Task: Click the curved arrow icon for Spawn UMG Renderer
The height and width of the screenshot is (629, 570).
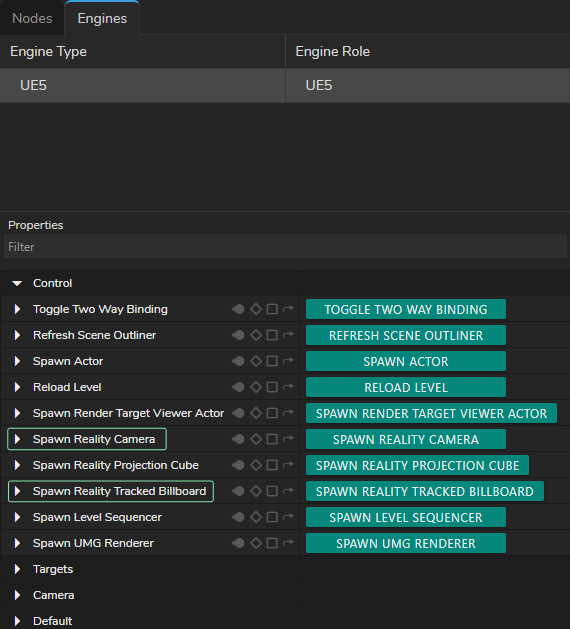Action: [288, 543]
